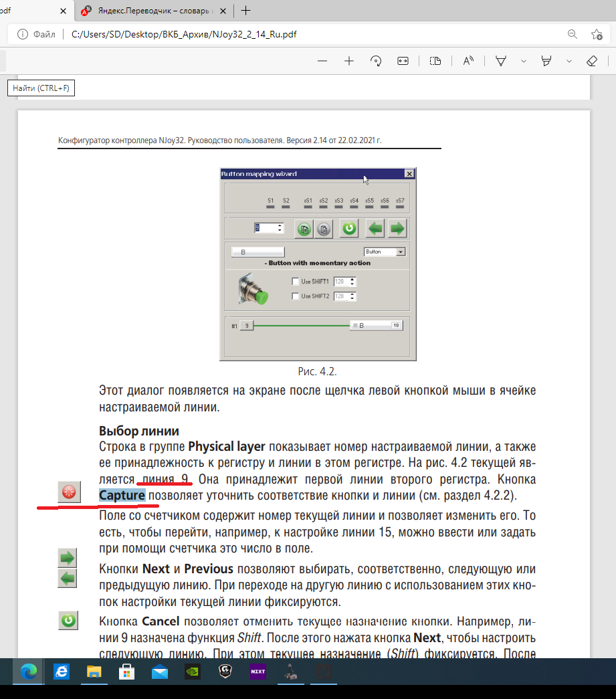
Task: Select the Draw pen tool
Action: pos(501,61)
